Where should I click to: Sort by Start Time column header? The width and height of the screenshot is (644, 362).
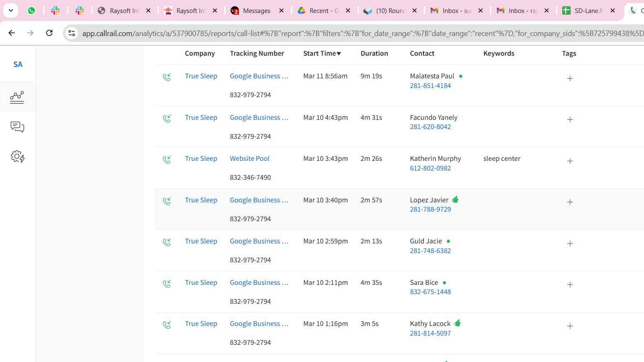(x=322, y=53)
